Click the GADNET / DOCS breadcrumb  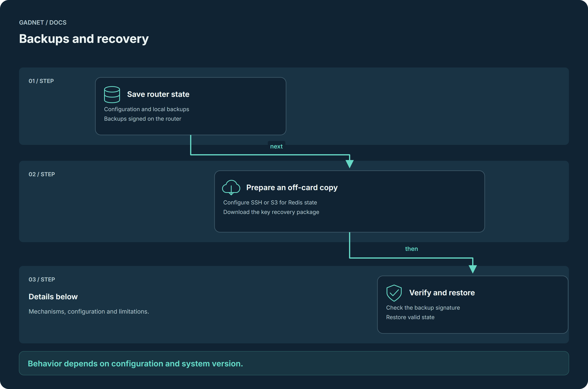click(43, 23)
